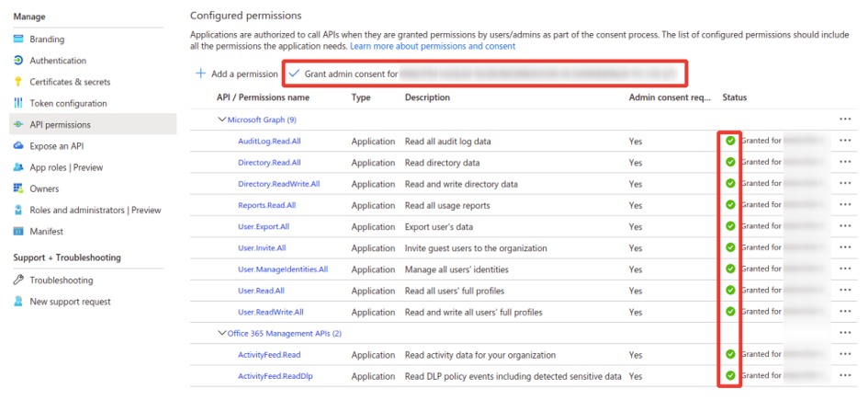Click the New support request icon
The image size is (868, 411).
(x=18, y=302)
